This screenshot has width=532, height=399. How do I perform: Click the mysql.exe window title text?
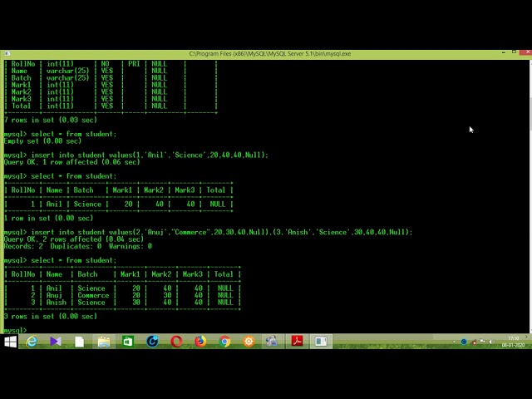point(269,53)
